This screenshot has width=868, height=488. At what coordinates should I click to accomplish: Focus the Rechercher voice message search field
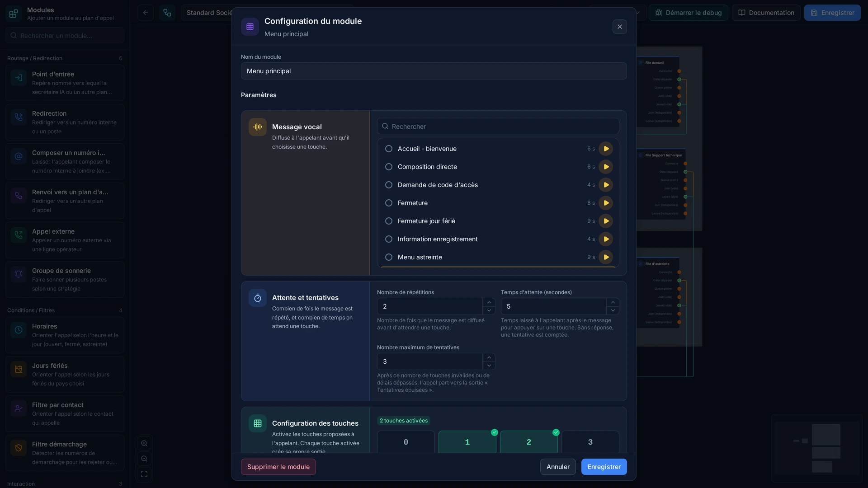click(498, 126)
